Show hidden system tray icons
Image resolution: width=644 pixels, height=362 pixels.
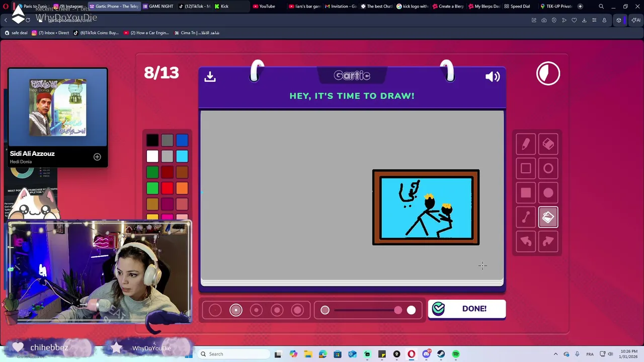pyautogui.click(x=555, y=354)
